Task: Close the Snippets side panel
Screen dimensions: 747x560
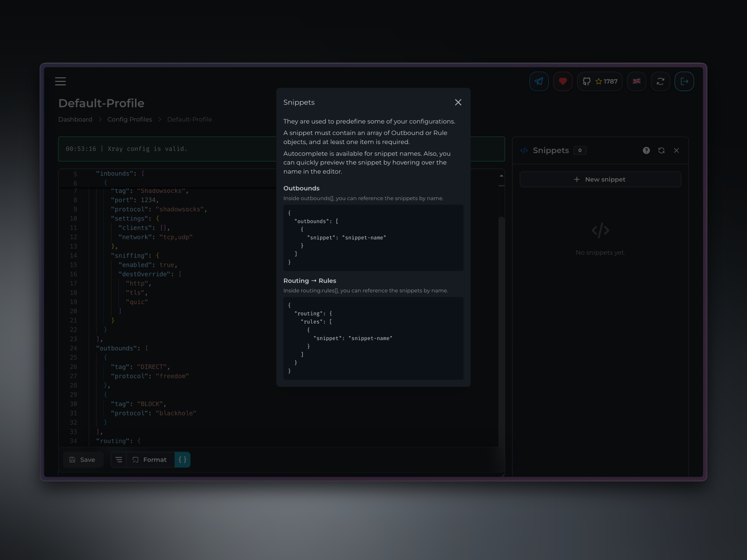Action: click(x=676, y=150)
